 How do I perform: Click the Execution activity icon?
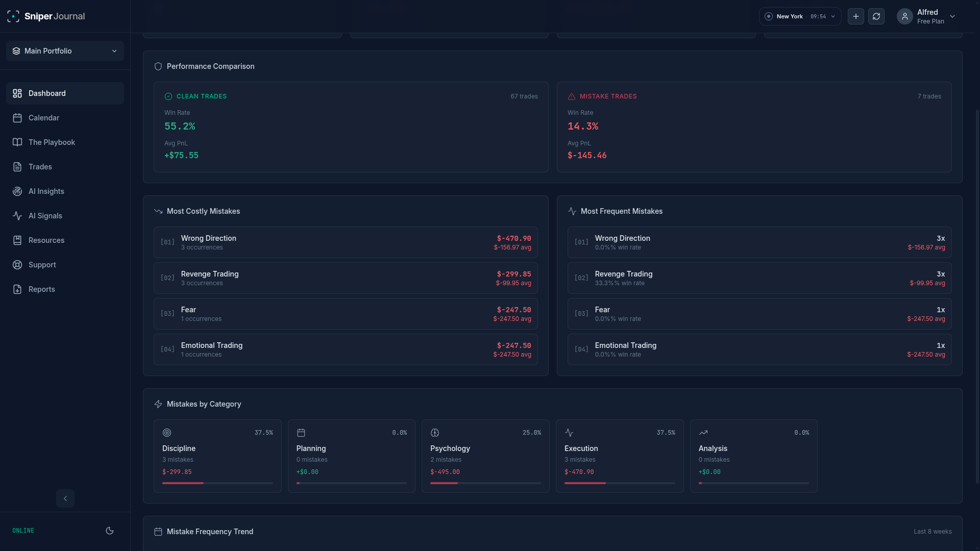tap(569, 433)
